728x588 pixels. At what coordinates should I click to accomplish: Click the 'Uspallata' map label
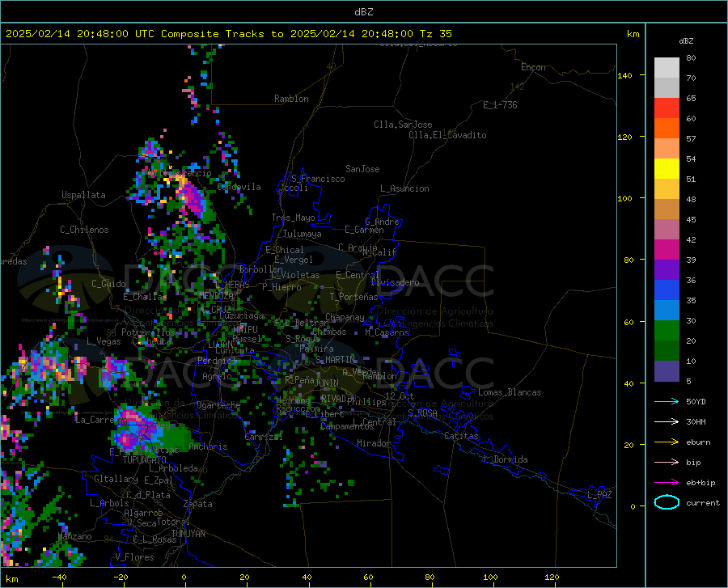point(83,195)
